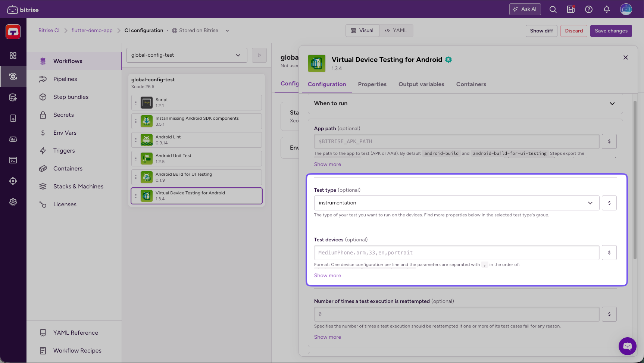Click the App path input field
This screenshot has width=644, height=363.
(x=457, y=141)
